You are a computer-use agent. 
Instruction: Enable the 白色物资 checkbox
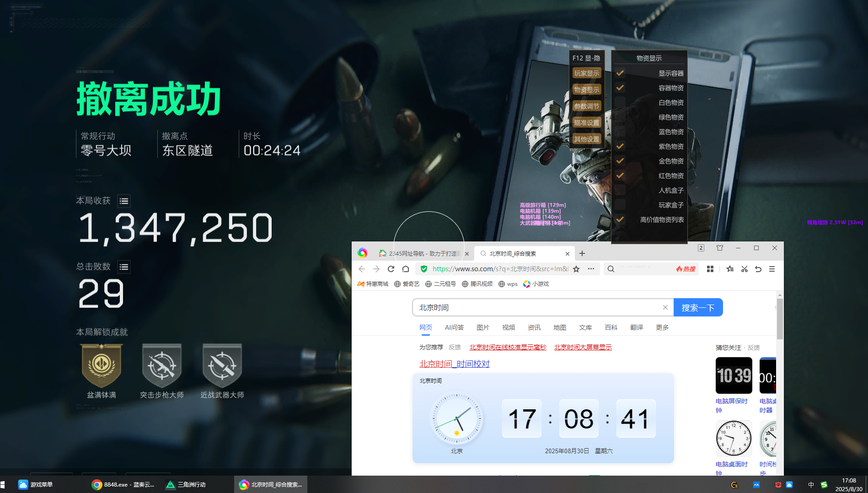coord(620,102)
